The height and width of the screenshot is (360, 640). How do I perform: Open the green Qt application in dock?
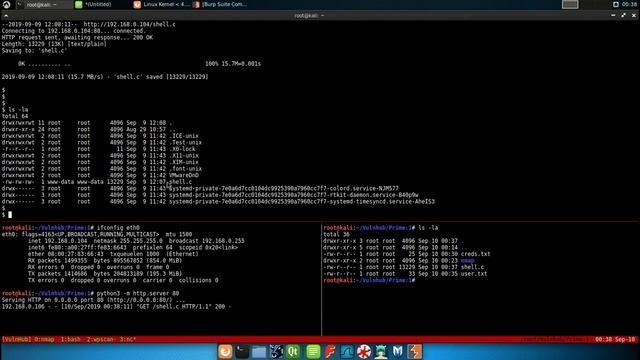tap(293, 351)
